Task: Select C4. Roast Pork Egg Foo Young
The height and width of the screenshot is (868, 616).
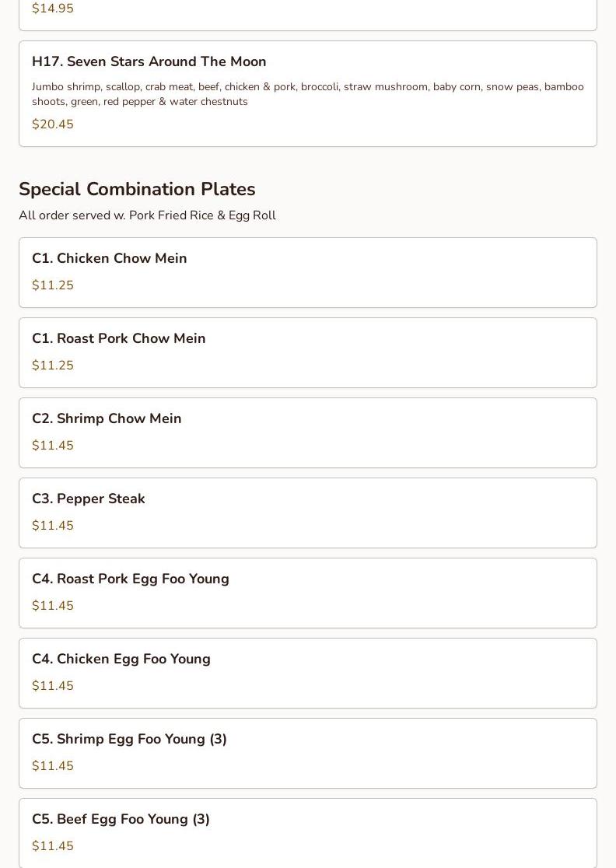Action: pyautogui.click(x=131, y=579)
